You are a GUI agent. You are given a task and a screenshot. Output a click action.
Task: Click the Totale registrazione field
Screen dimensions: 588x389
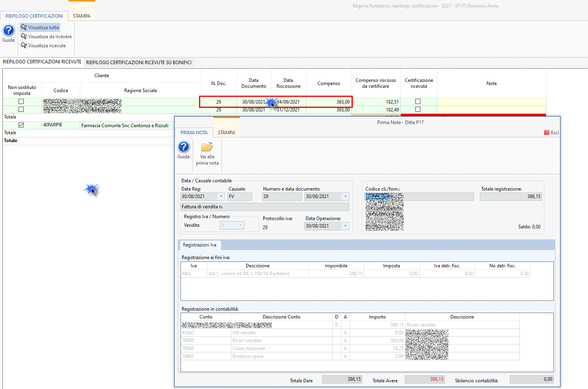click(x=511, y=196)
